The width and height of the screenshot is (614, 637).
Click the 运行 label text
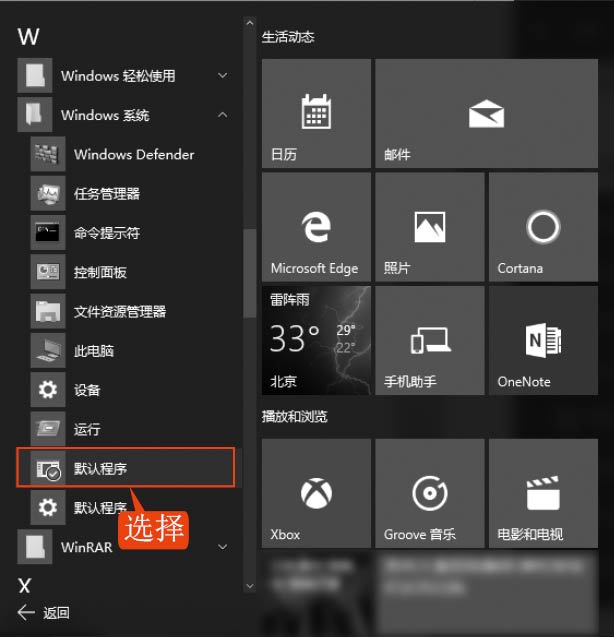click(x=87, y=429)
